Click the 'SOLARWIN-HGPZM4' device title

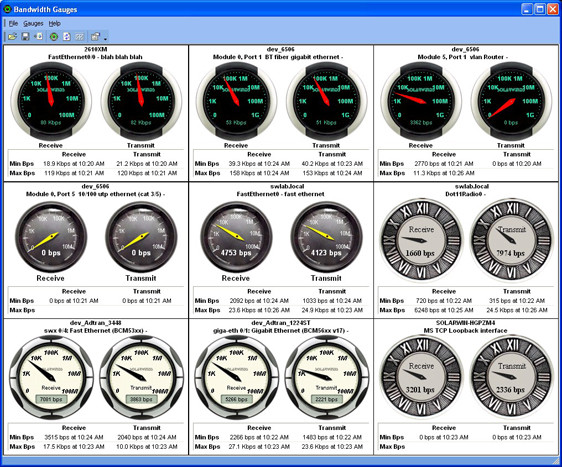pos(465,323)
